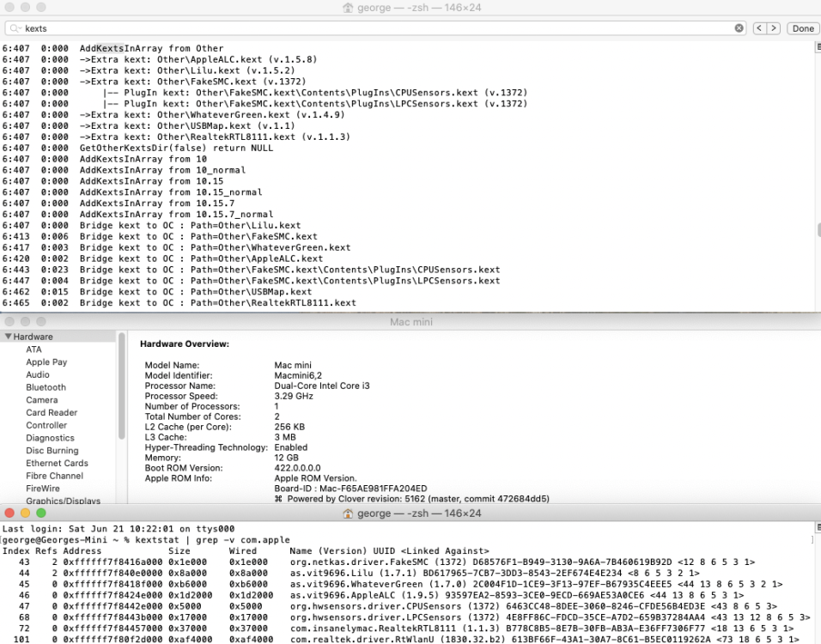Select Camera in Hardware sidebar
This screenshot has width=821, height=644.
(x=42, y=400)
